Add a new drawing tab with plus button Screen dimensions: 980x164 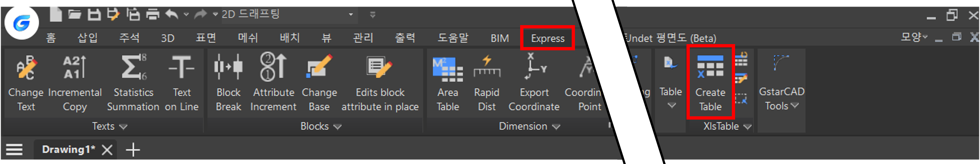(133, 150)
